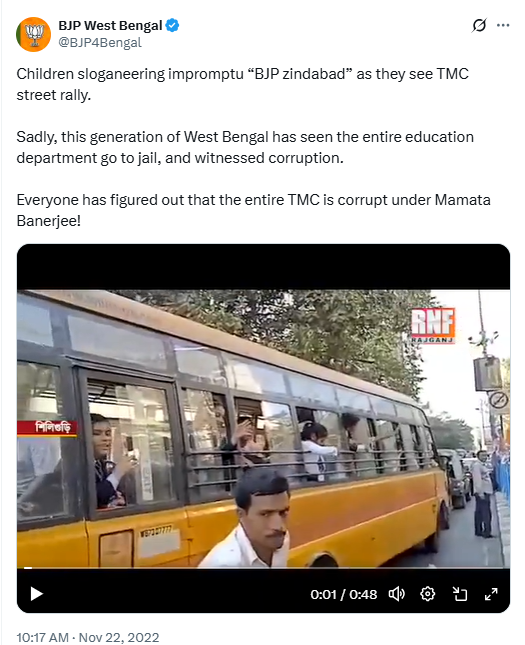
Task: Open the three-dot more options menu
Action: click(503, 26)
